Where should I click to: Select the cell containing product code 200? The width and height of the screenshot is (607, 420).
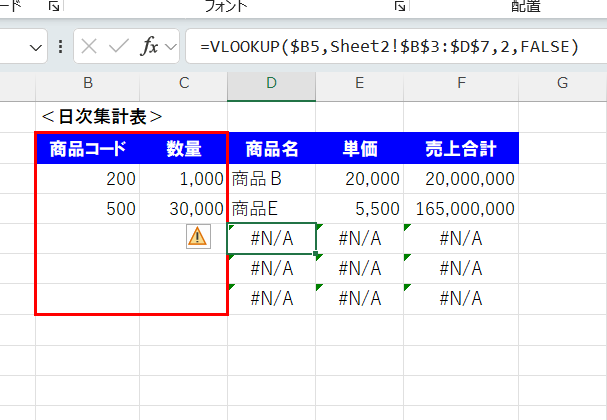(88, 179)
